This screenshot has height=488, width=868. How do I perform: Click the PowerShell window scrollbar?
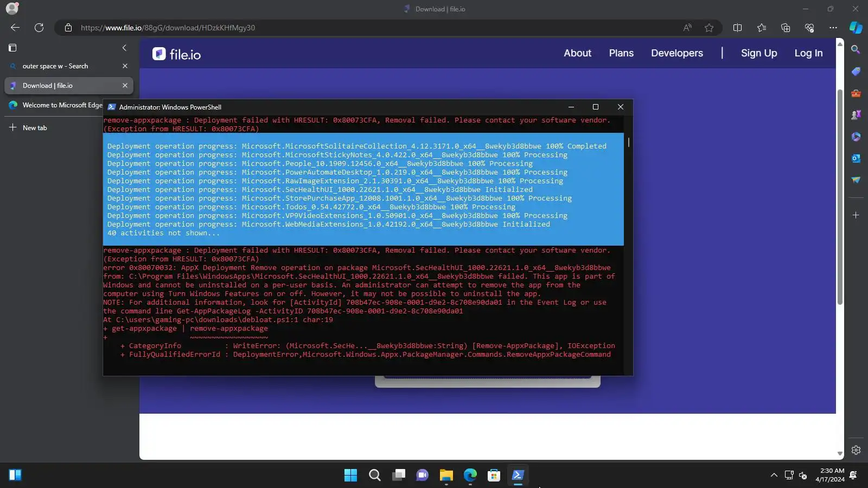click(x=628, y=142)
